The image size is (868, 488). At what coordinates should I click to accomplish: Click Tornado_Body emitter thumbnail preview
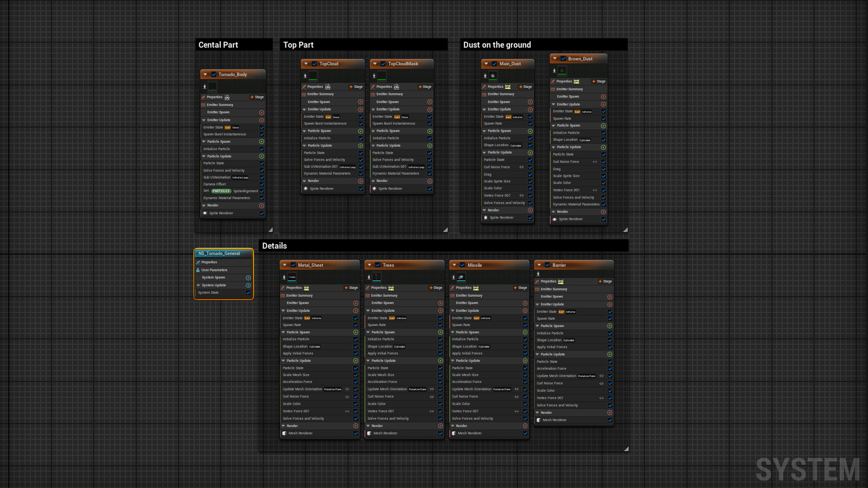click(213, 86)
